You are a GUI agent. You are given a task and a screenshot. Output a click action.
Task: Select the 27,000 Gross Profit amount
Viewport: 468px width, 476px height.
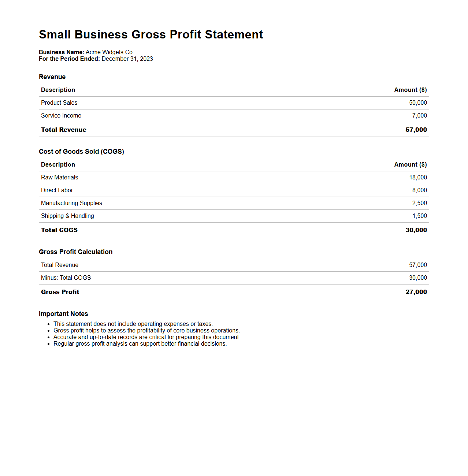point(416,292)
